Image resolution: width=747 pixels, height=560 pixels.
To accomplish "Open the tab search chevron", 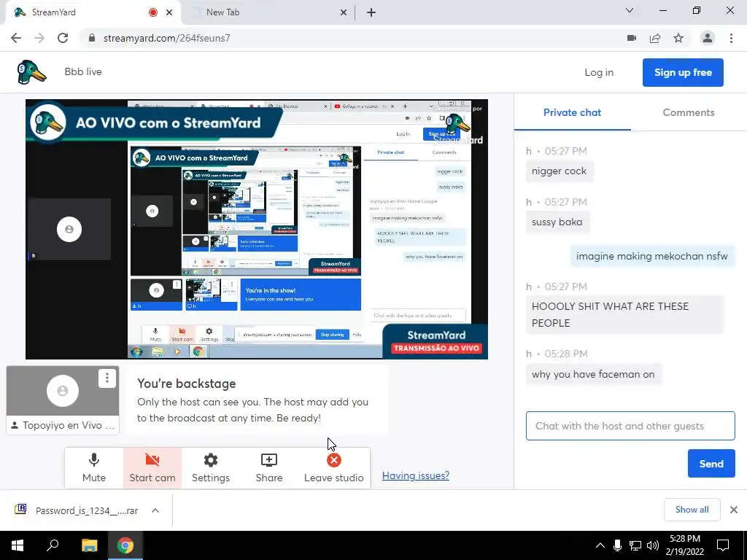I will click(630, 10).
